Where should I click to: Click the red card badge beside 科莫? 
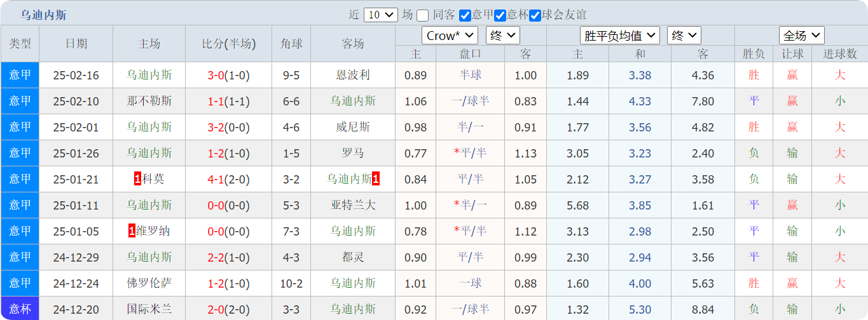coord(137,179)
